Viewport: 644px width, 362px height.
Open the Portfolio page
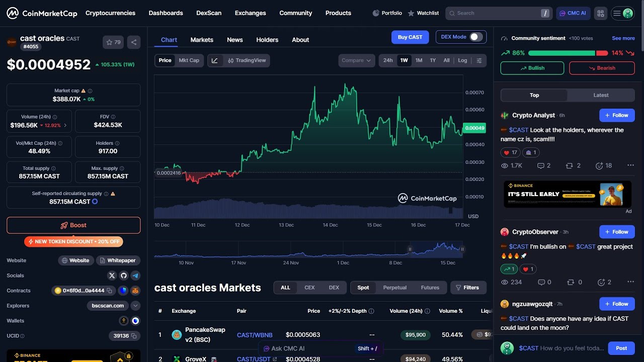click(x=387, y=13)
